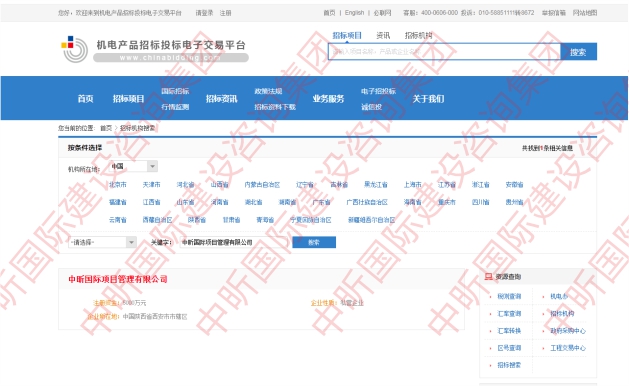Screen dimensions: 629x386
Task: Filter by 重庆市
Action: [446, 202]
